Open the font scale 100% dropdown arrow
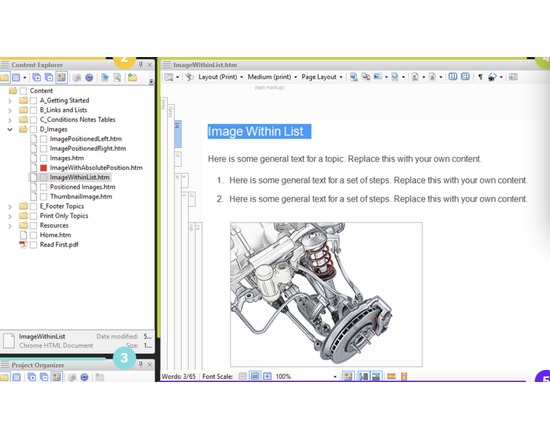 [335, 377]
